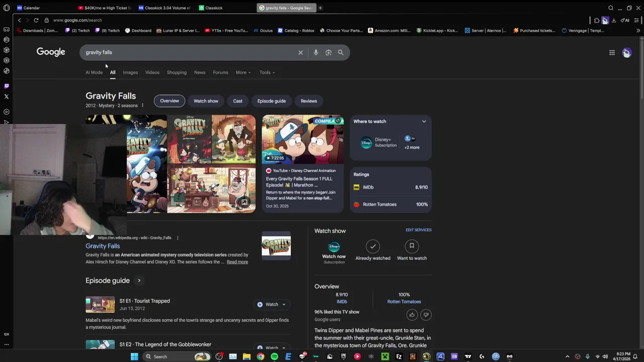Click the EDIT SERVICES link
Image resolution: width=644 pixels, height=362 pixels.
point(419,230)
